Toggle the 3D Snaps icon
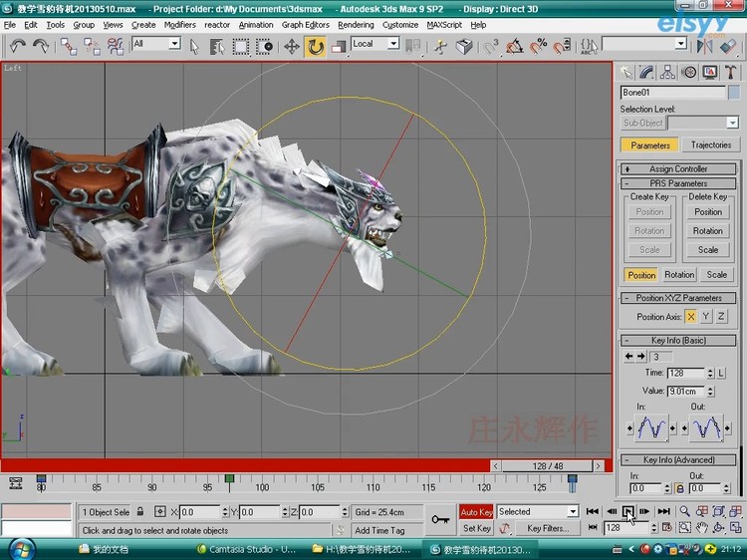This screenshot has height=560, width=747. click(491, 47)
